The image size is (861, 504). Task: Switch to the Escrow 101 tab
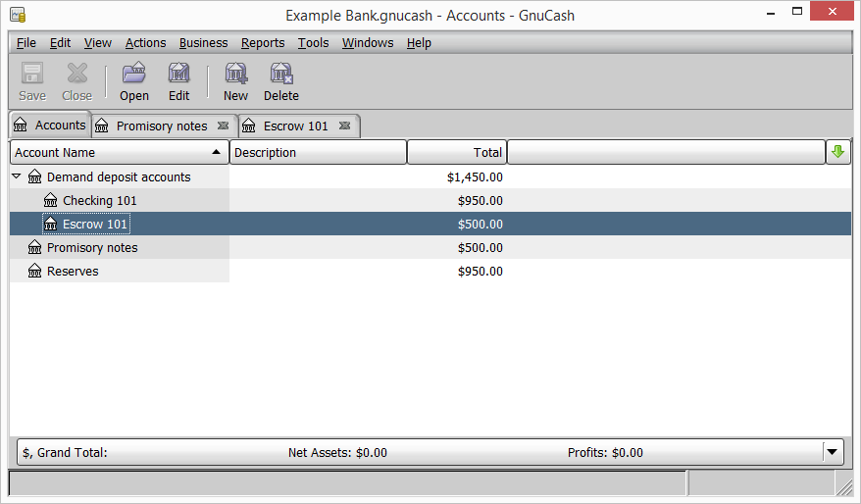coord(295,126)
